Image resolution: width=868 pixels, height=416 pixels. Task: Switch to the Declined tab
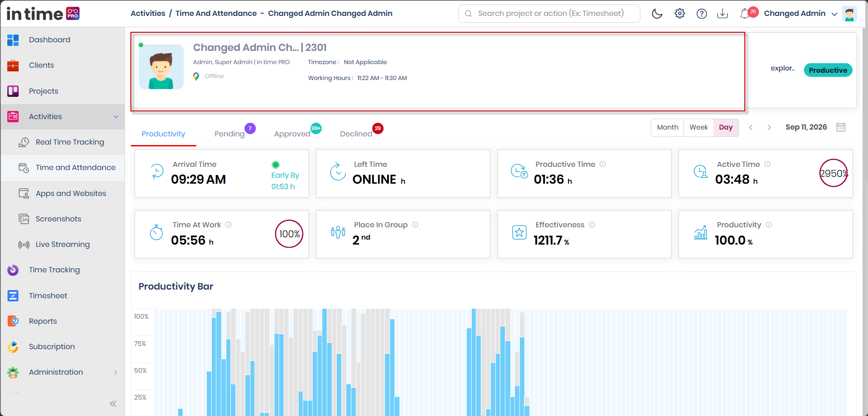(x=356, y=134)
